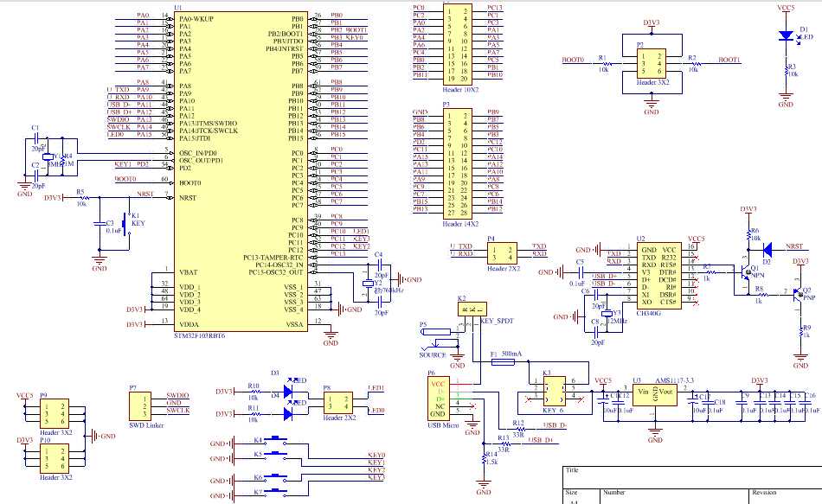Select the "SWD Linker" label

pos(146,425)
